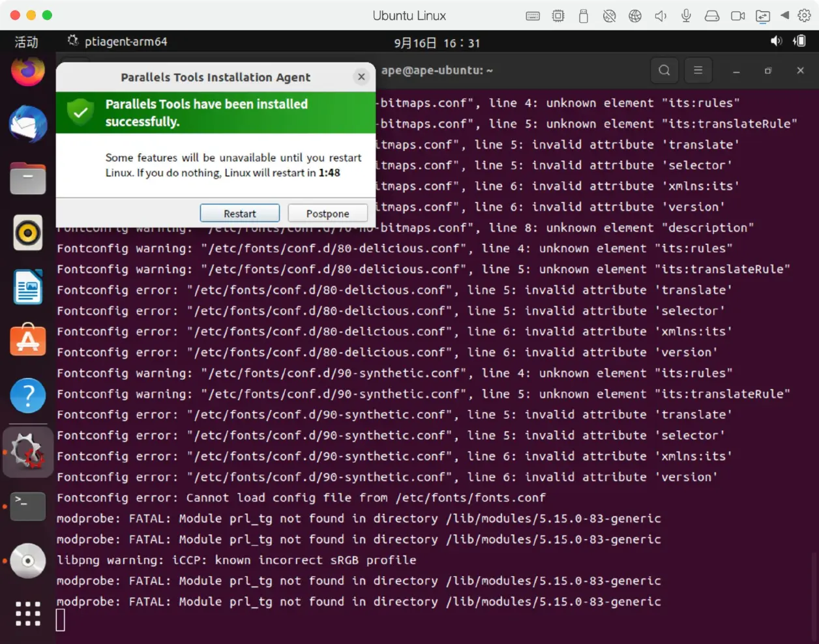Image resolution: width=819 pixels, height=644 pixels.
Task: Close the macOS Ubuntu Linux window (red)
Action: (15, 15)
